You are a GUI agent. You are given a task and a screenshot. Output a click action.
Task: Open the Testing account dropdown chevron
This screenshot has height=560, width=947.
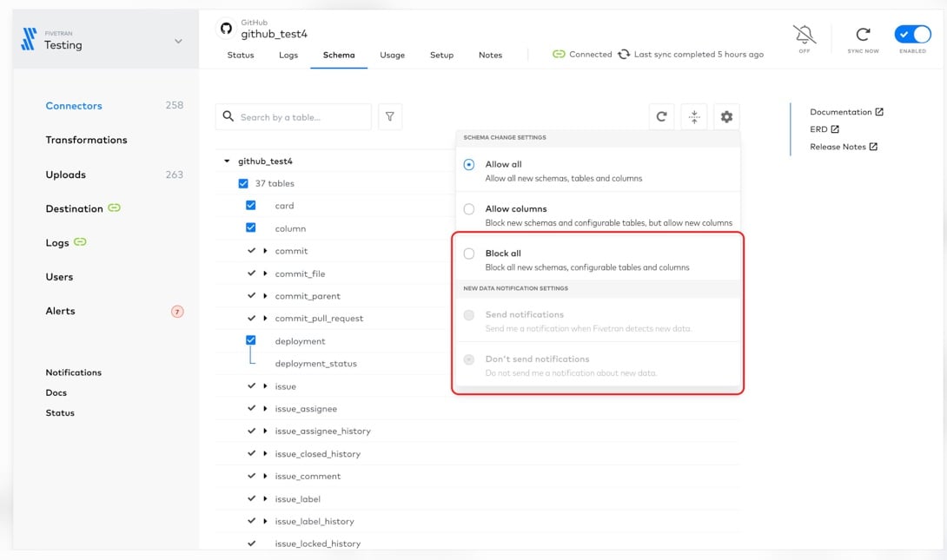pyautogui.click(x=178, y=41)
